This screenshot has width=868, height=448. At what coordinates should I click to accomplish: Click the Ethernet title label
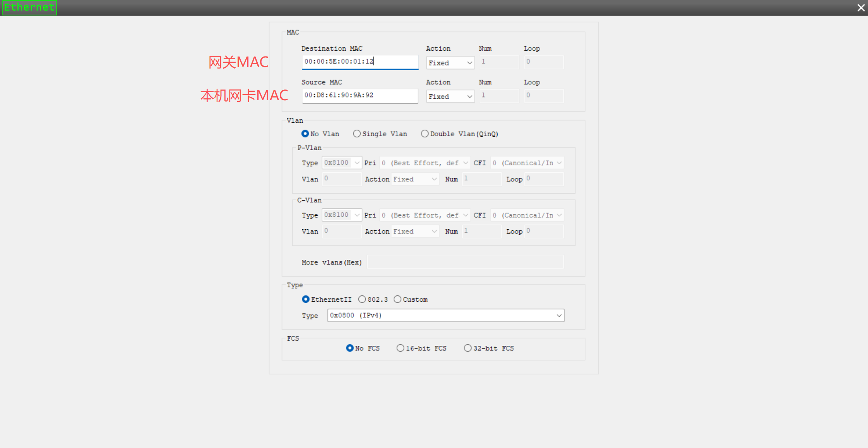[29, 7]
